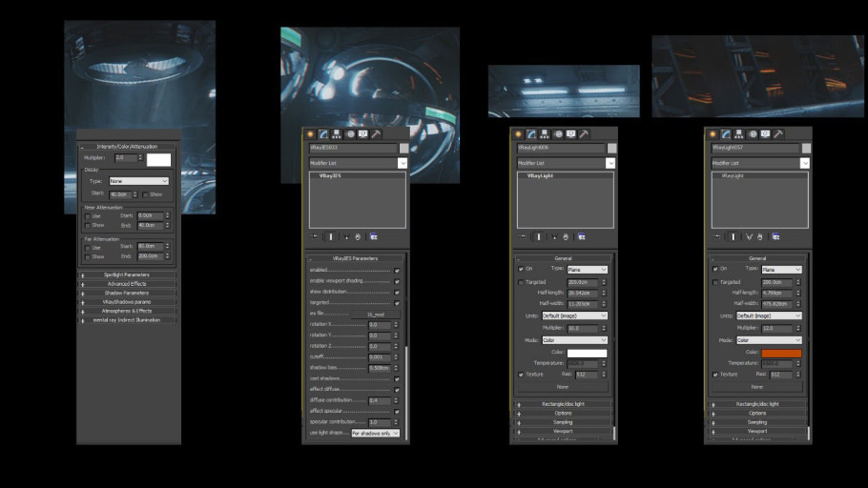Image resolution: width=868 pixels, height=488 pixels.
Task: Toggle the 'On' checkbox in VRayLight006 panel
Action: pos(521,269)
